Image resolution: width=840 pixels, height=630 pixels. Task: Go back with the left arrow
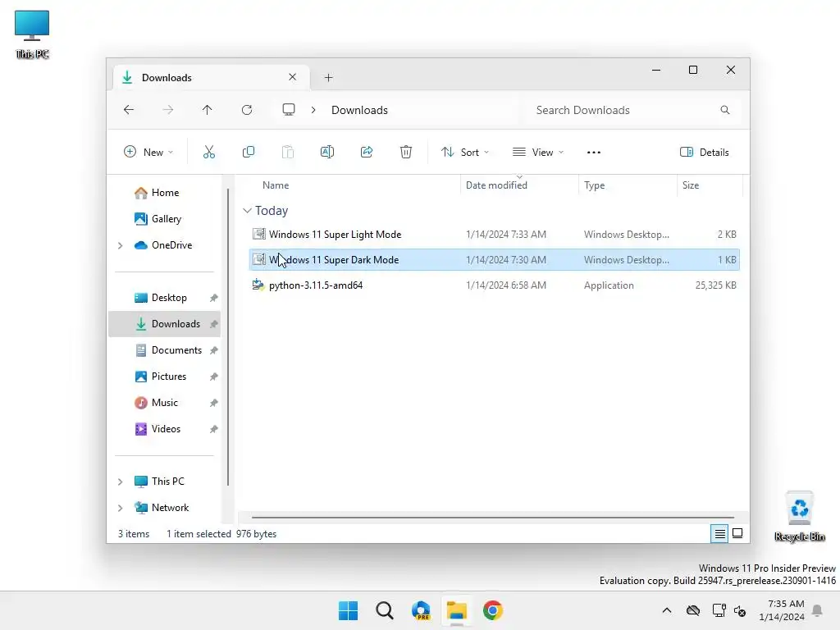pos(129,110)
